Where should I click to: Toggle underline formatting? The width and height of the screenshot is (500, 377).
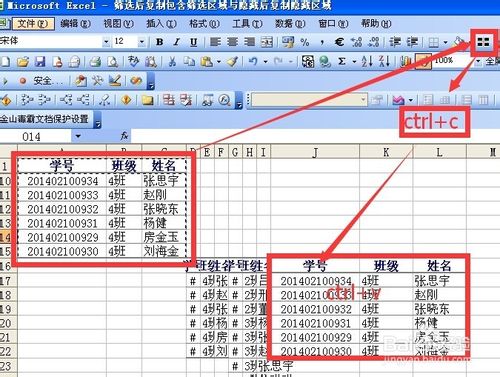pyautogui.click(x=194, y=42)
